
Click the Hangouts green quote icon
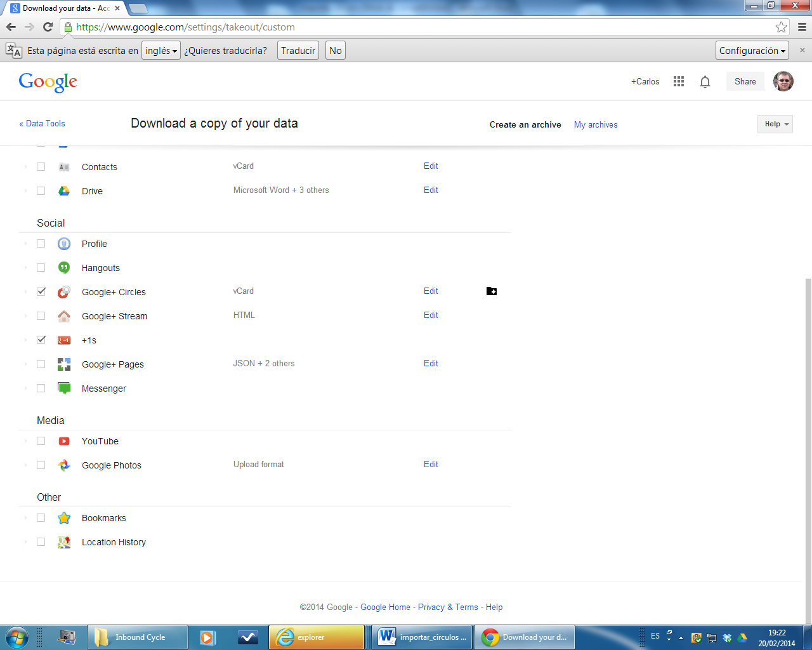point(64,268)
